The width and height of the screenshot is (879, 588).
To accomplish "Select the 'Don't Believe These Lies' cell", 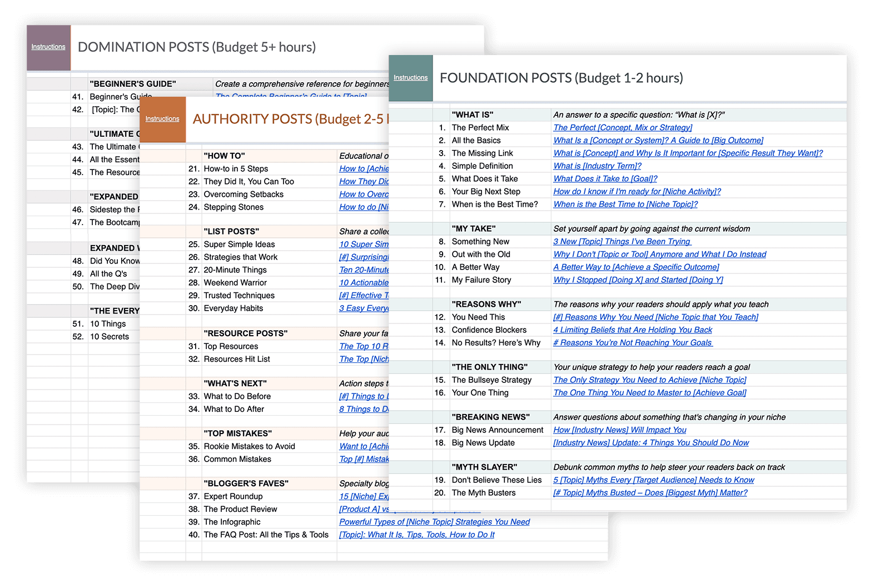I will [496, 480].
